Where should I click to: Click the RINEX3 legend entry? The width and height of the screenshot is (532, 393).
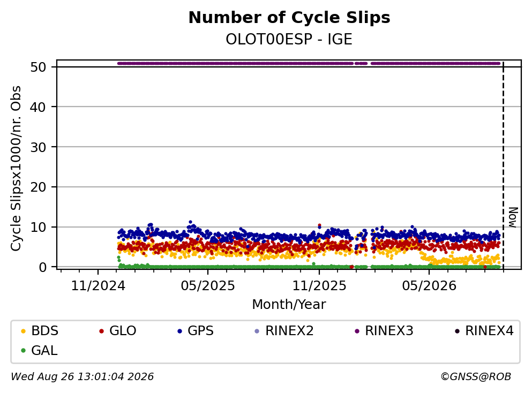tap(384, 330)
